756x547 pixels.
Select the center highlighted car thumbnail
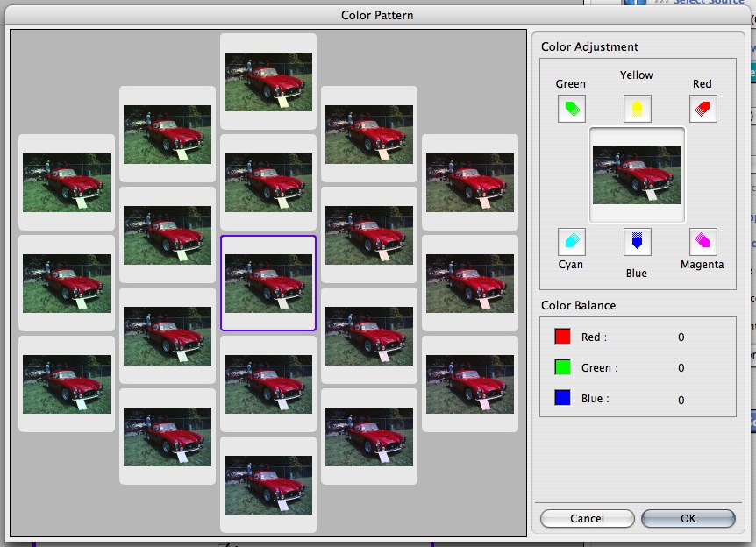click(268, 283)
